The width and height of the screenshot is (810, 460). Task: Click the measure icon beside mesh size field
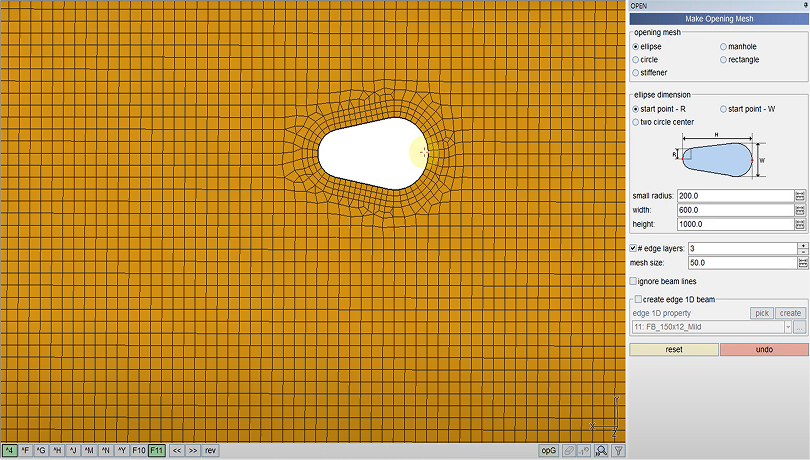(x=800, y=263)
